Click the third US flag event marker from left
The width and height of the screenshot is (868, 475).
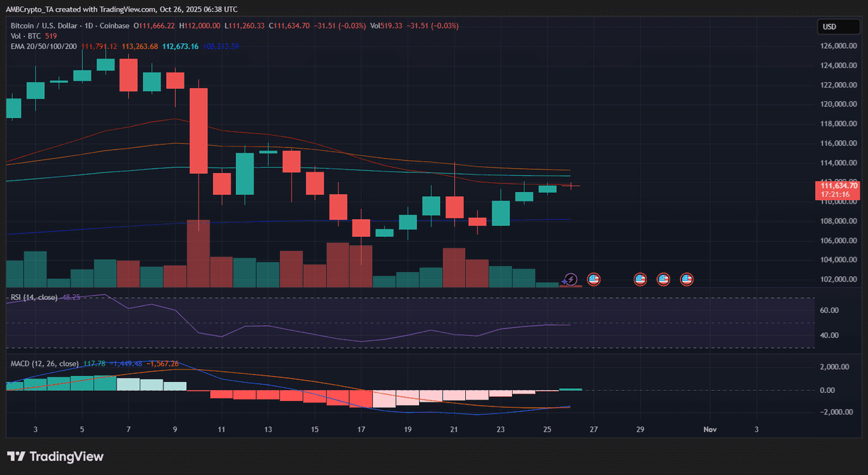coord(663,279)
